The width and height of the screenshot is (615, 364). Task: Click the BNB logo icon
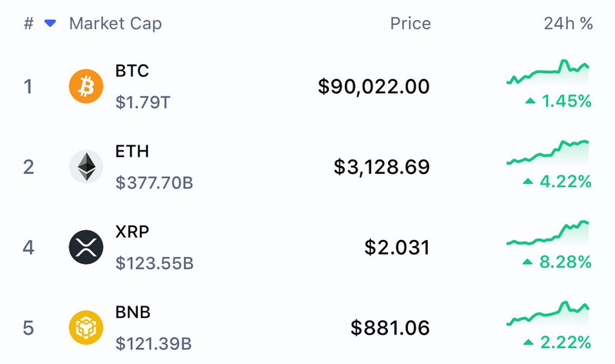(x=86, y=328)
